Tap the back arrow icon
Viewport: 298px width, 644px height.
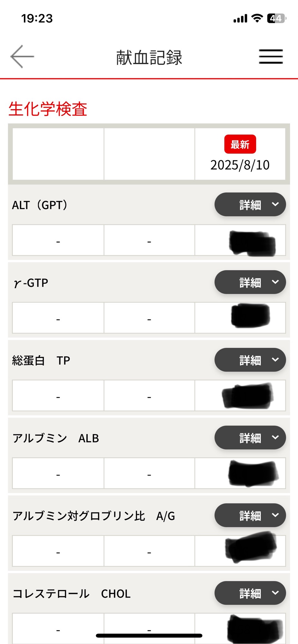point(22,57)
